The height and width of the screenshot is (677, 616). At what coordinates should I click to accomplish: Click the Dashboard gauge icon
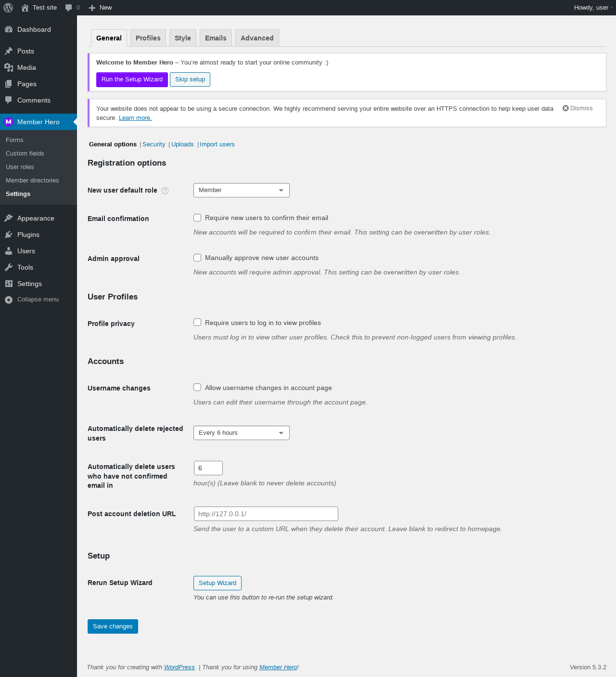tap(9, 29)
